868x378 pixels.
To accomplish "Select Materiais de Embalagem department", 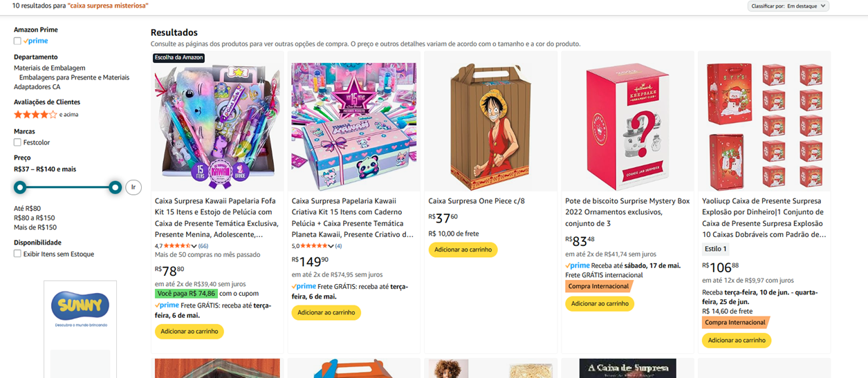I will coord(50,68).
